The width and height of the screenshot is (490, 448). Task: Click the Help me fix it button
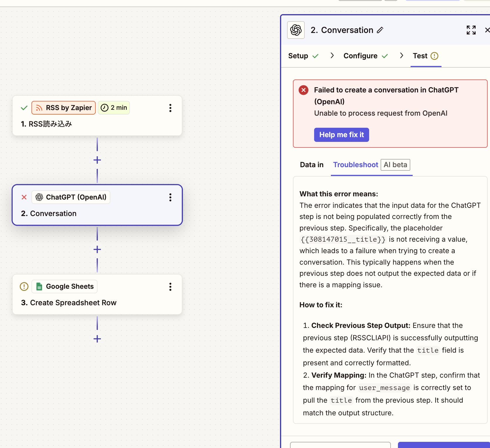[341, 135]
